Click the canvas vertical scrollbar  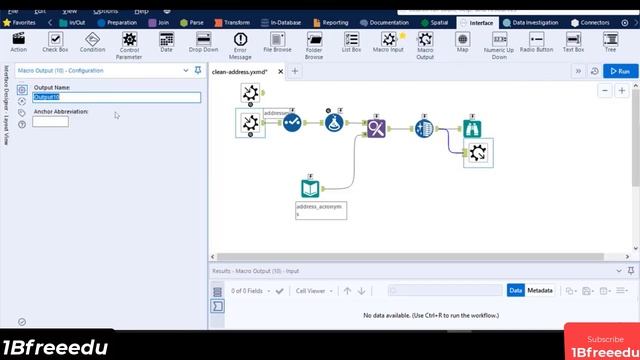[636, 137]
